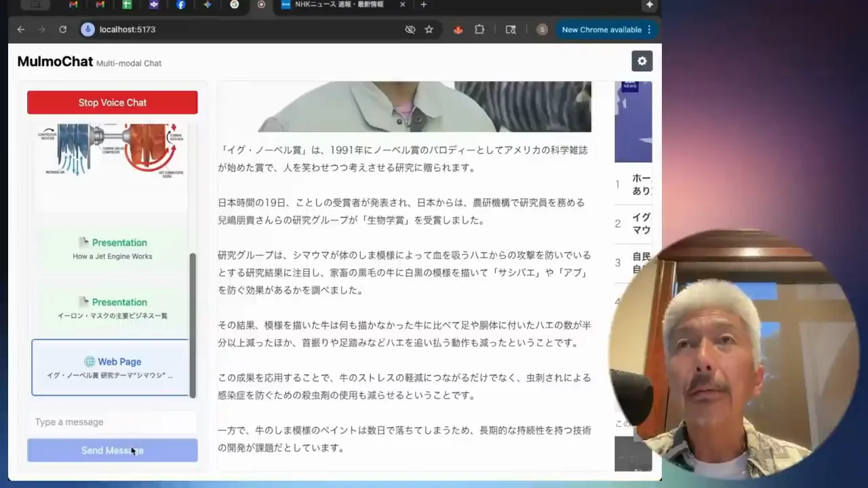Click the New Chrome available button

606,30
